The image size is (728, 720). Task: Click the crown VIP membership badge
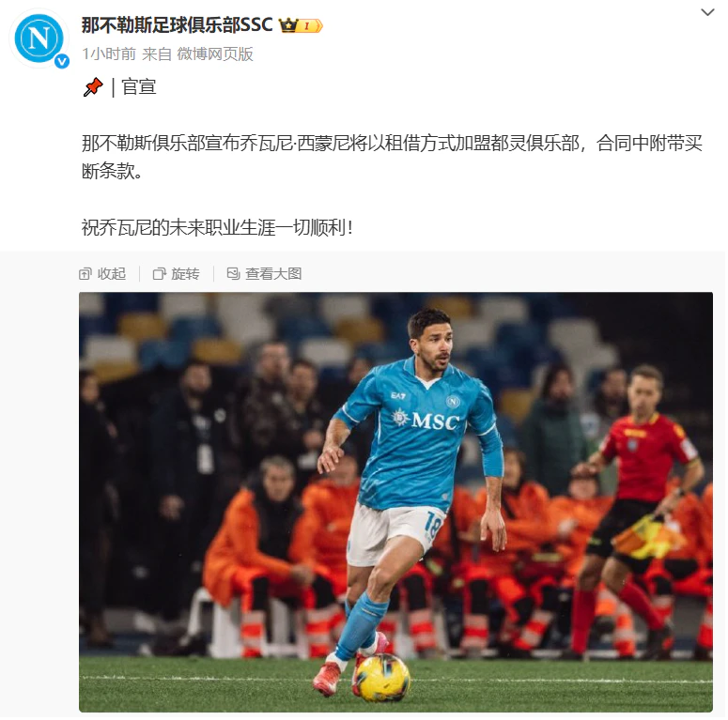point(301,25)
